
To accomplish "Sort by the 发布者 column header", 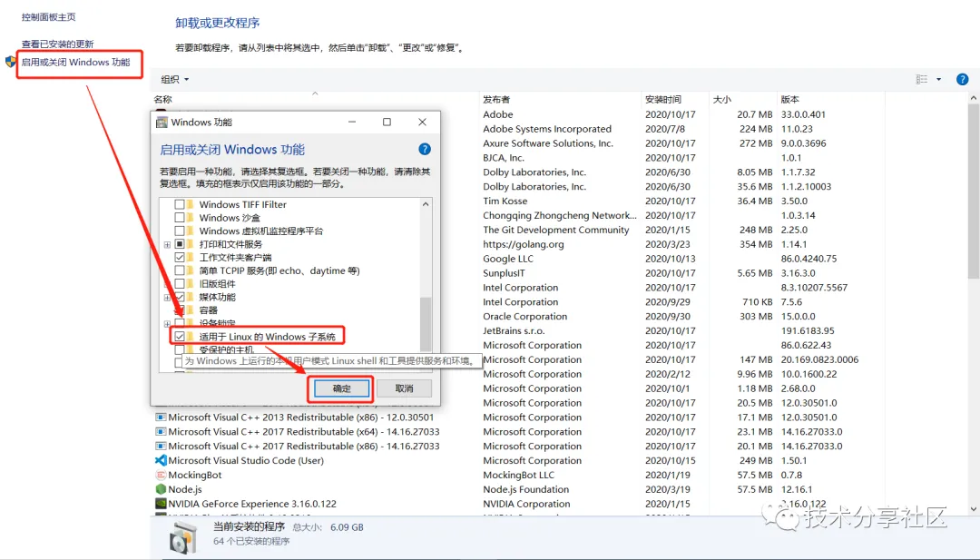I will click(561, 99).
